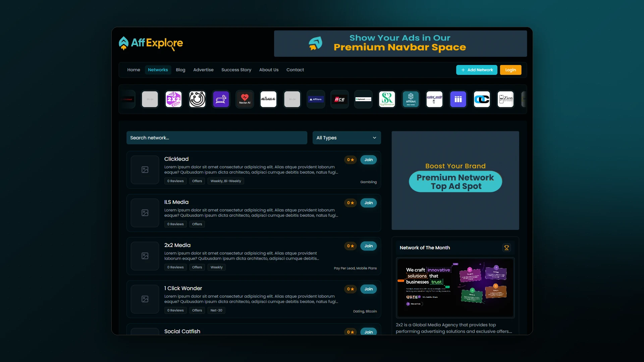This screenshot has width=644, height=362.
Task: Open the AffiliArt network logo
Action: pyautogui.click(x=411, y=99)
